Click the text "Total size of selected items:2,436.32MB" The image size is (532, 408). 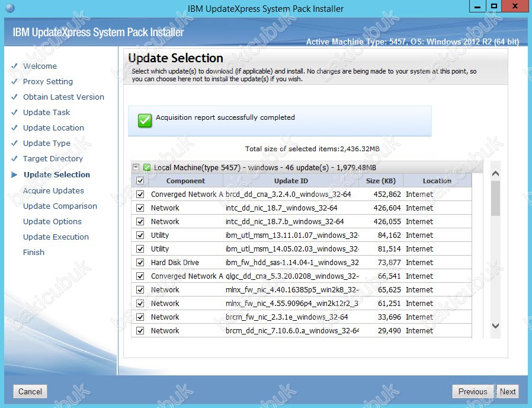pos(312,149)
